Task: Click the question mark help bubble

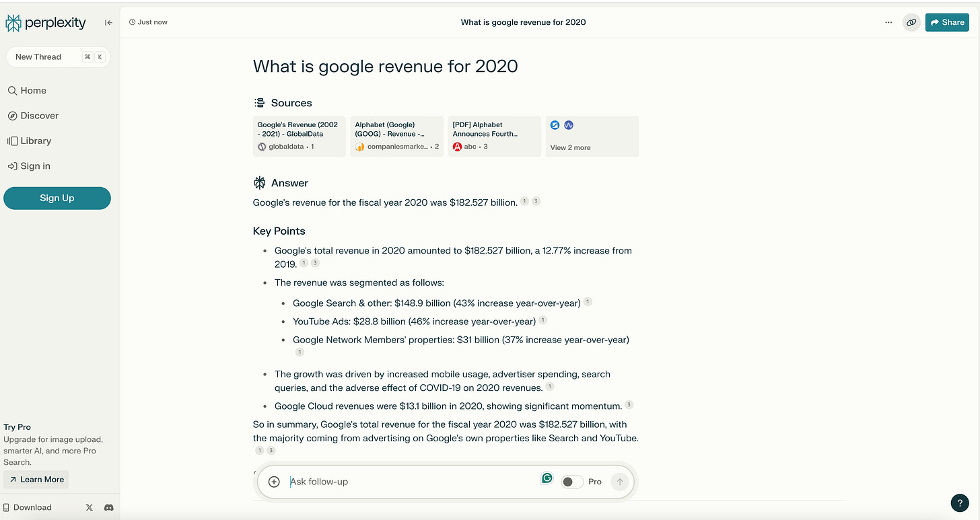Action: pyautogui.click(x=959, y=503)
